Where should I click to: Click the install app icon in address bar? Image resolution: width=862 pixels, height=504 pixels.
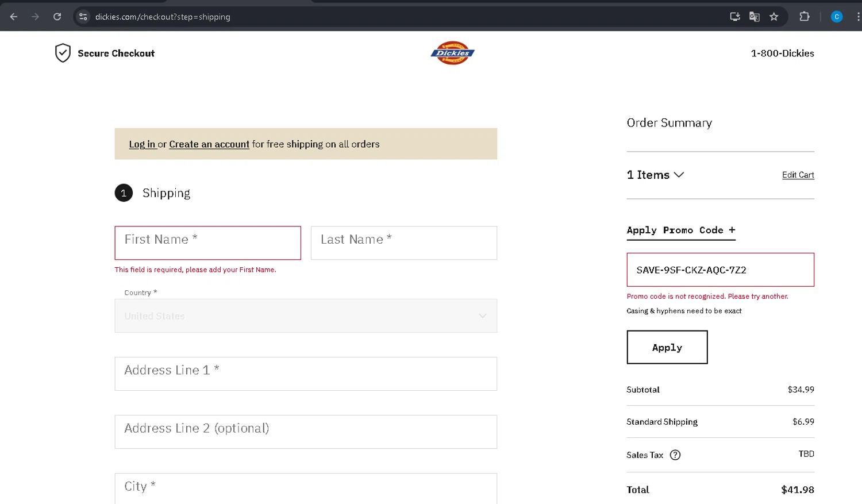[734, 17]
